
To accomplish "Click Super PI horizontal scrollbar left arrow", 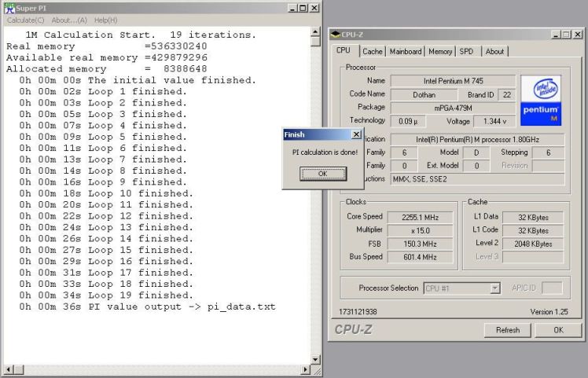I will coord(9,370).
